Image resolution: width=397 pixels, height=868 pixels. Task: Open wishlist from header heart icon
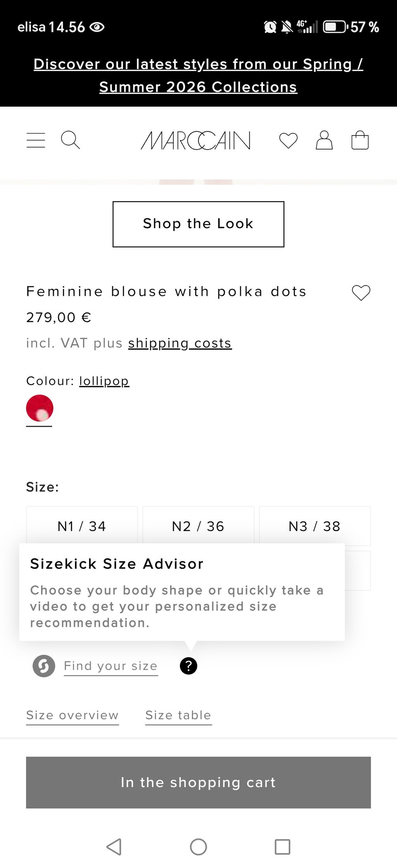tap(288, 141)
